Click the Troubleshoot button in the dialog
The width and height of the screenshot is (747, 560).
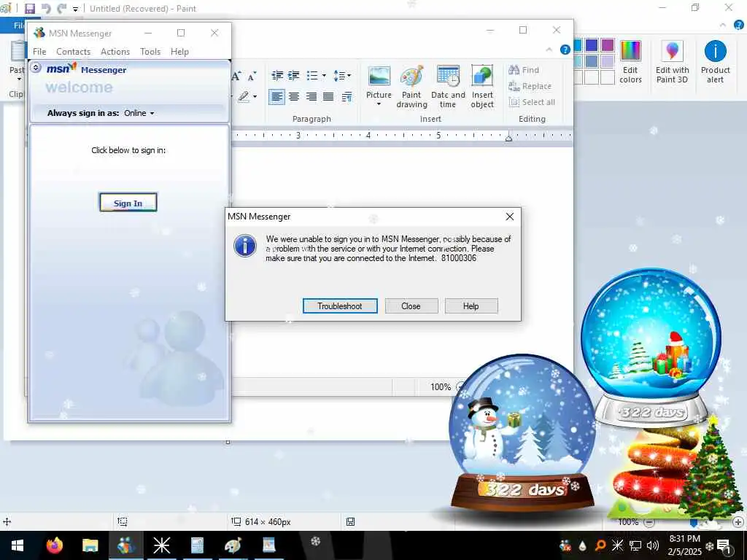[340, 306]
